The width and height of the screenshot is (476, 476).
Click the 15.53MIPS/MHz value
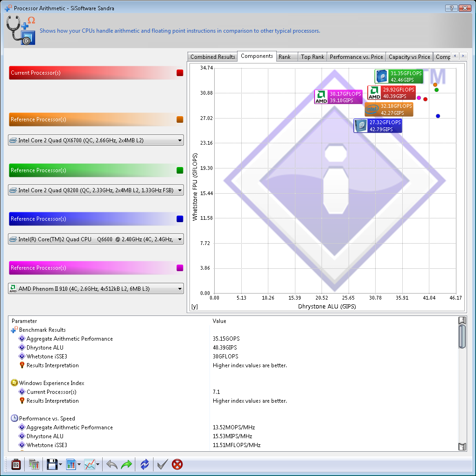pos(232,436)
